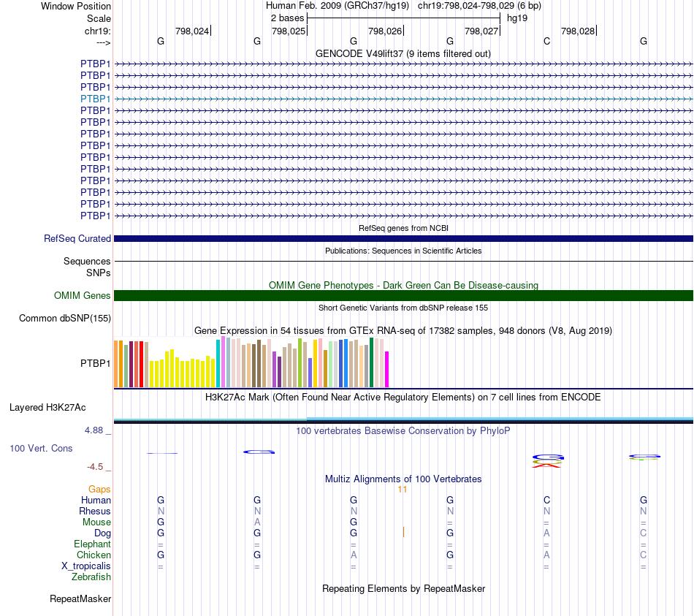Click the 2 bases scale bar label

[x=288, y=18]
